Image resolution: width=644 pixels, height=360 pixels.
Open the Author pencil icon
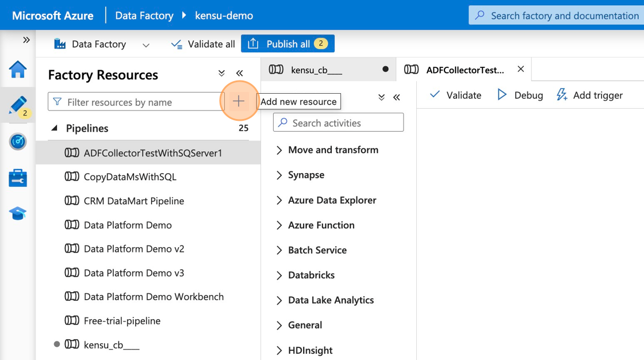[18, 105]
